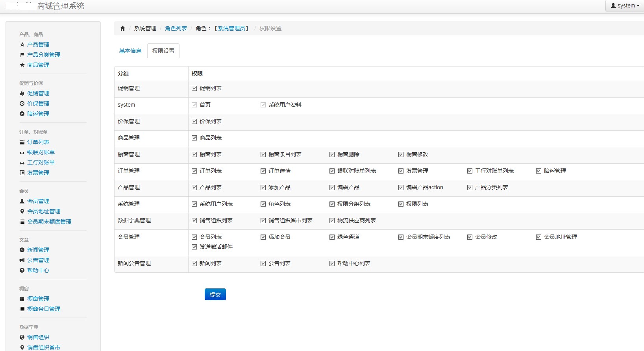
Task: Click globe icon beside 销售组织
Action: point(22,337)
